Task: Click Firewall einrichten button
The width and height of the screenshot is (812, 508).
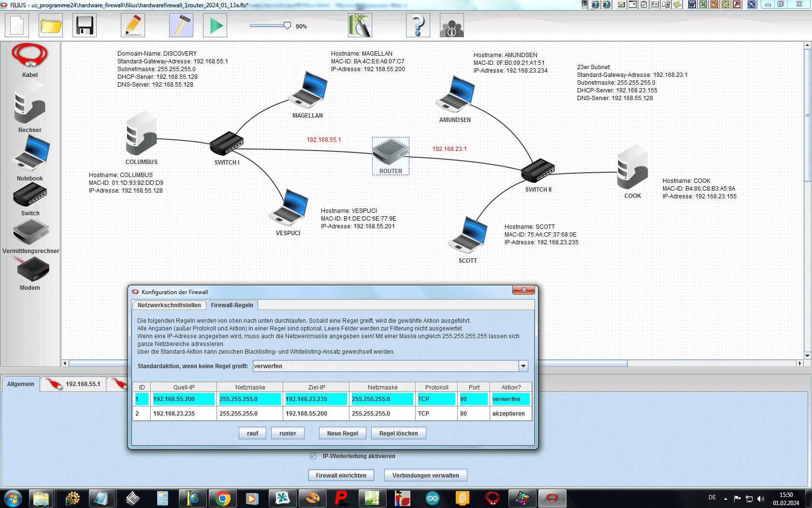Action: (x=341, y=476)
